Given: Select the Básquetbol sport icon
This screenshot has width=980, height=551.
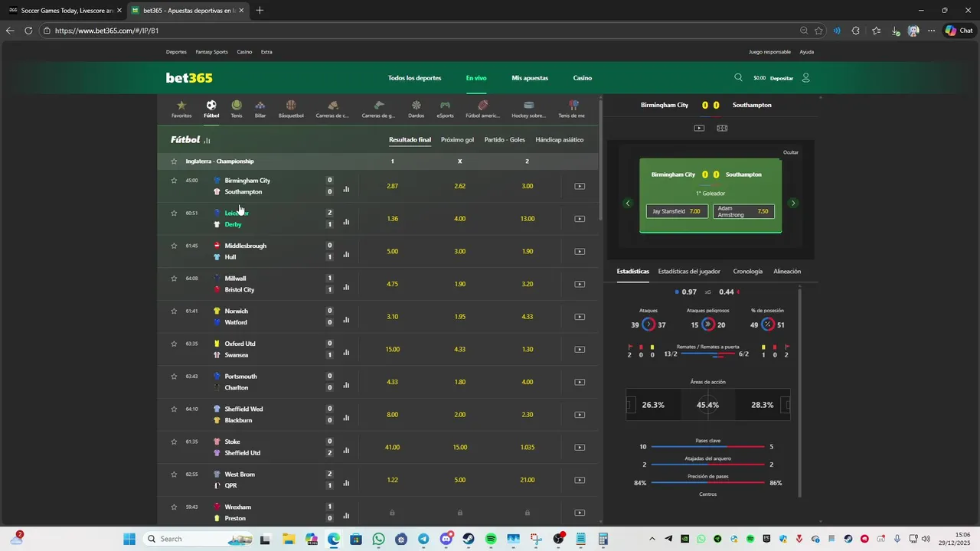Looking at the screenshot, I should click(x=291, y=109).
